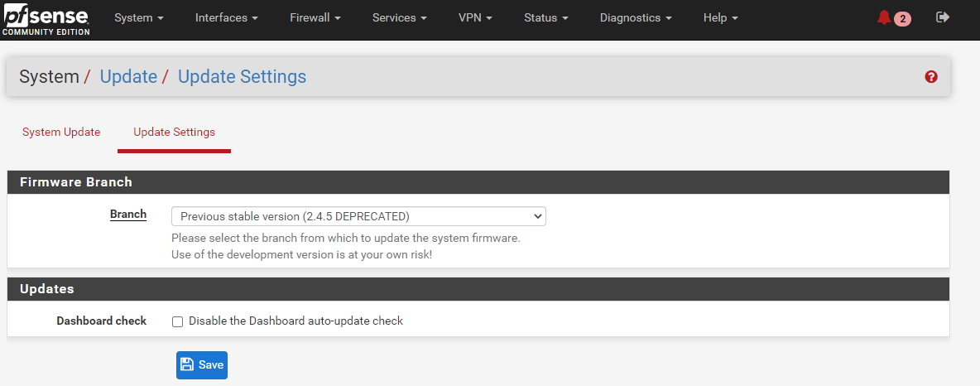Viewport: 980px width, 386px height.
Task: Click the pfSense Community Edition logo
Action: [x=46, y=19]
